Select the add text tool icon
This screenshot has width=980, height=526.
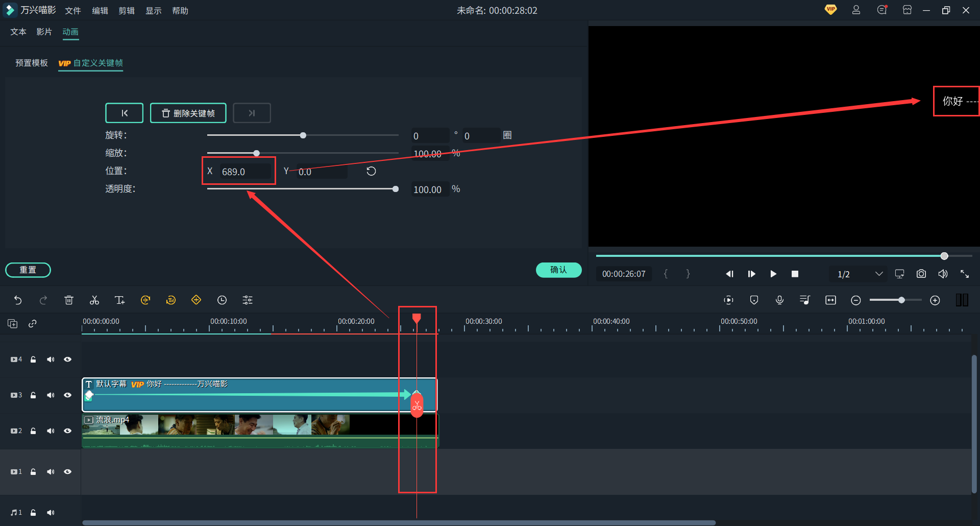(120, 300)
